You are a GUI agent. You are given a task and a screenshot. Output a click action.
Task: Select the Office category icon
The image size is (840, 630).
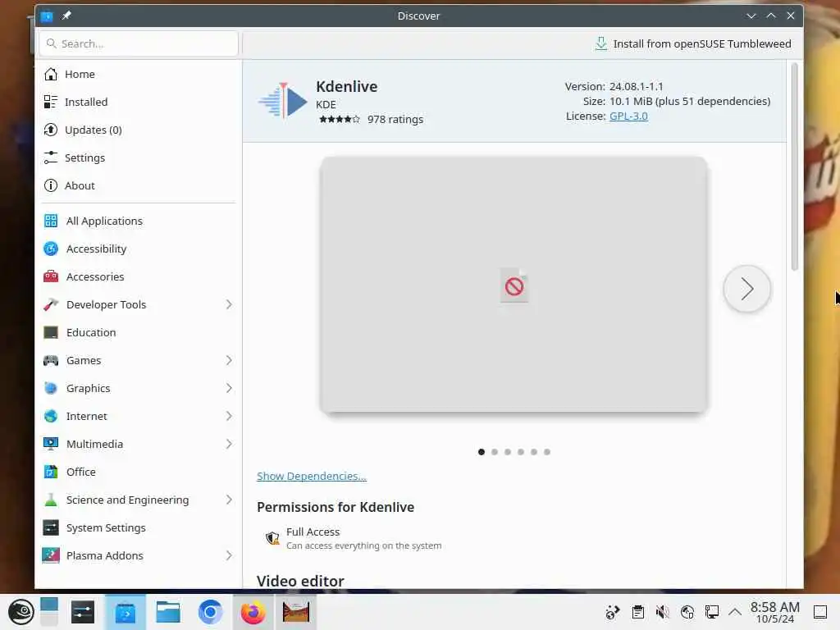[51, 472]
